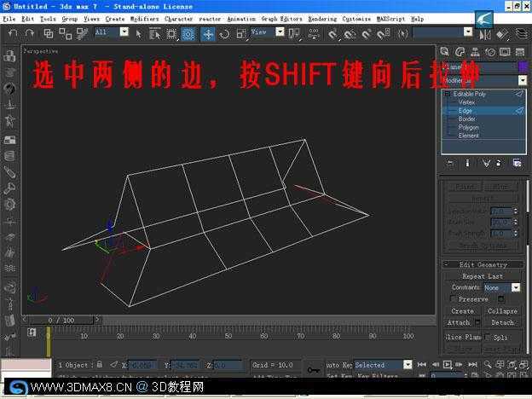Image resolution: width=532 pixels, height=399 pixels.
Task: Toggle 3D snaps magnet icon
Action: (332, 33)
